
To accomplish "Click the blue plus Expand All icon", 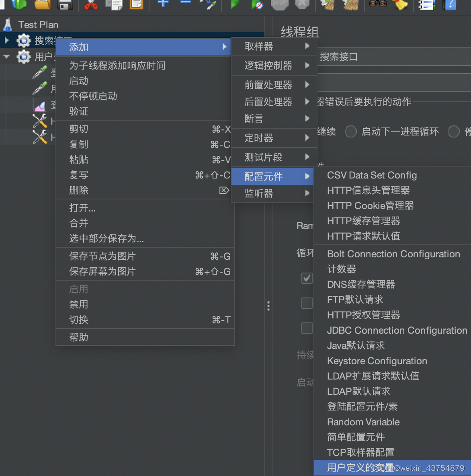I will point(163,3).
